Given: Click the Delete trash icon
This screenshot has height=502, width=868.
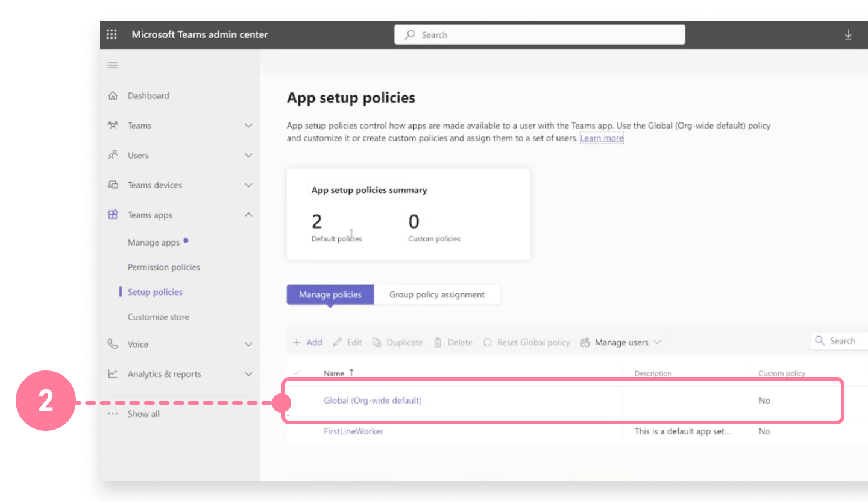Looking at the screenshot, I should (438, 342).
